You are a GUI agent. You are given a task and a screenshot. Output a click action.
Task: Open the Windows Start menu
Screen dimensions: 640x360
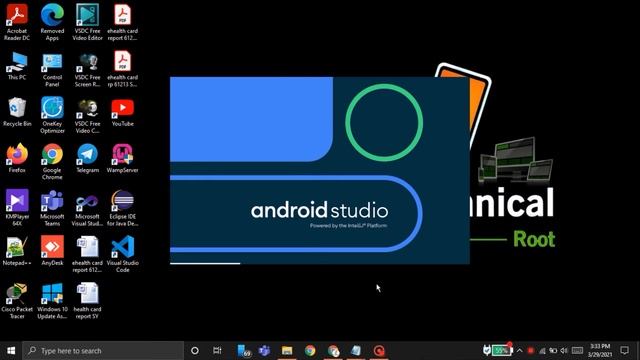click(11, 351)
